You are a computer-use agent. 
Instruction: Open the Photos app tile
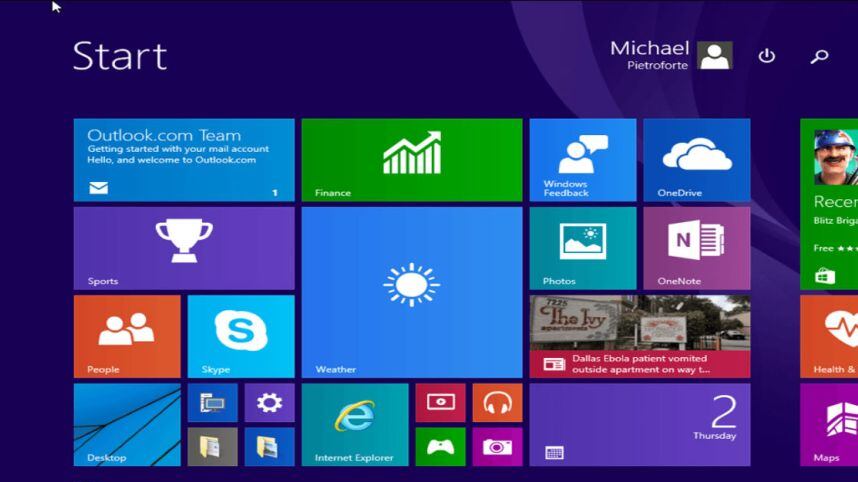[x=582, y=247]
